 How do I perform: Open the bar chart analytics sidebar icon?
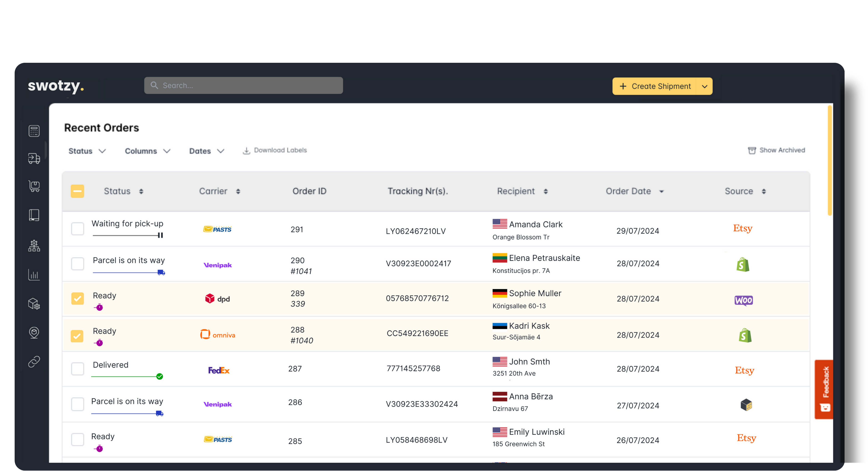[x=34, y=275]
